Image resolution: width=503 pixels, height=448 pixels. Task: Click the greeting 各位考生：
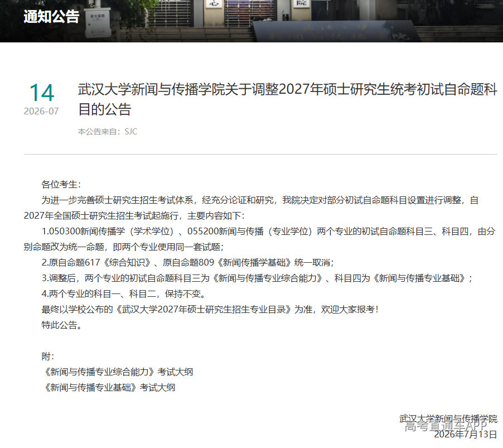[x=61, y=185]
